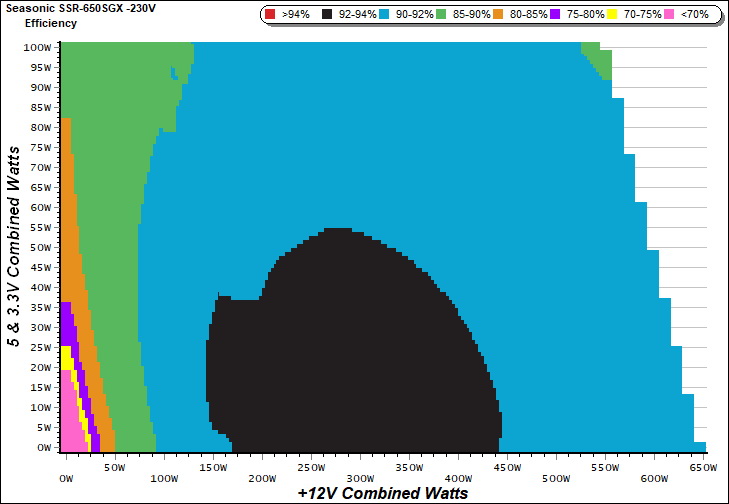Image resolution: width=729 pixels, height=504 pixels.
Task: Click the 5 & 3.3V Combined Watts label
Action: (x=15, y=243)
